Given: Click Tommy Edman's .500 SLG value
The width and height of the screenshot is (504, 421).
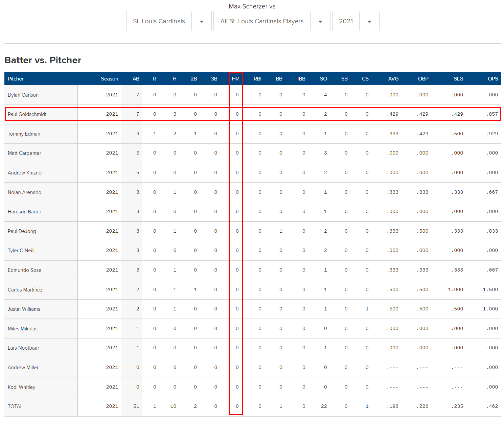Looking at the screenshot, I should (x=457, y=134).
